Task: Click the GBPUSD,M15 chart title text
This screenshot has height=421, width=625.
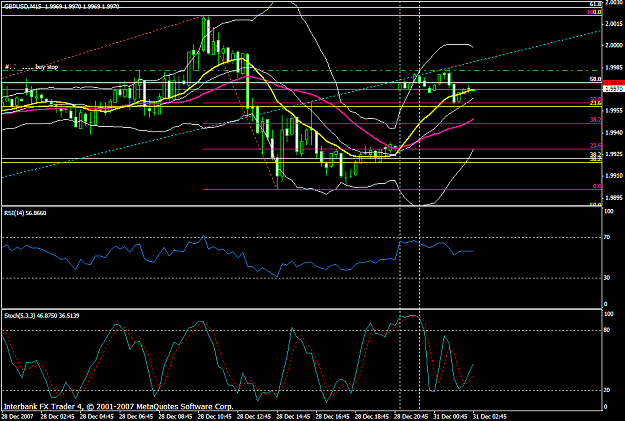Action: point(22,6)
